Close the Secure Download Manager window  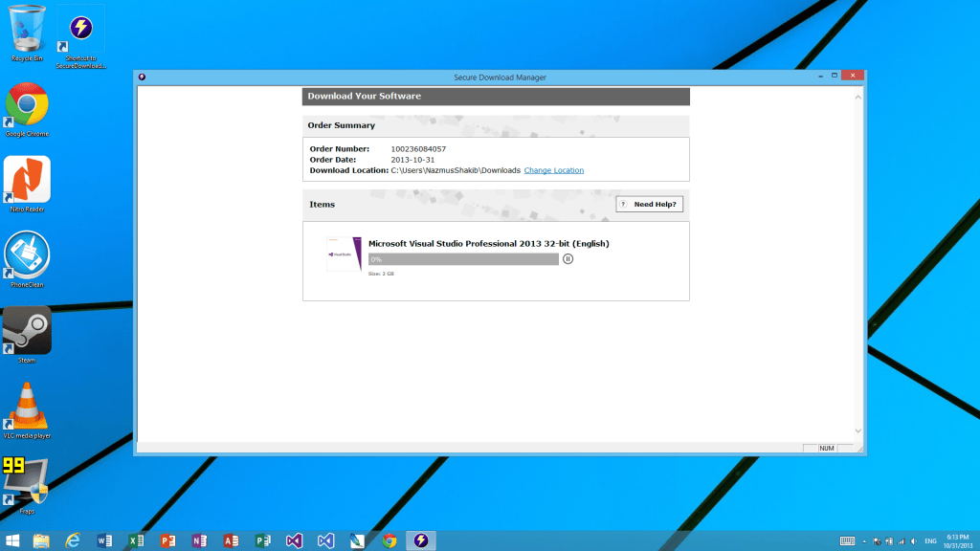[x=853, y=76]
